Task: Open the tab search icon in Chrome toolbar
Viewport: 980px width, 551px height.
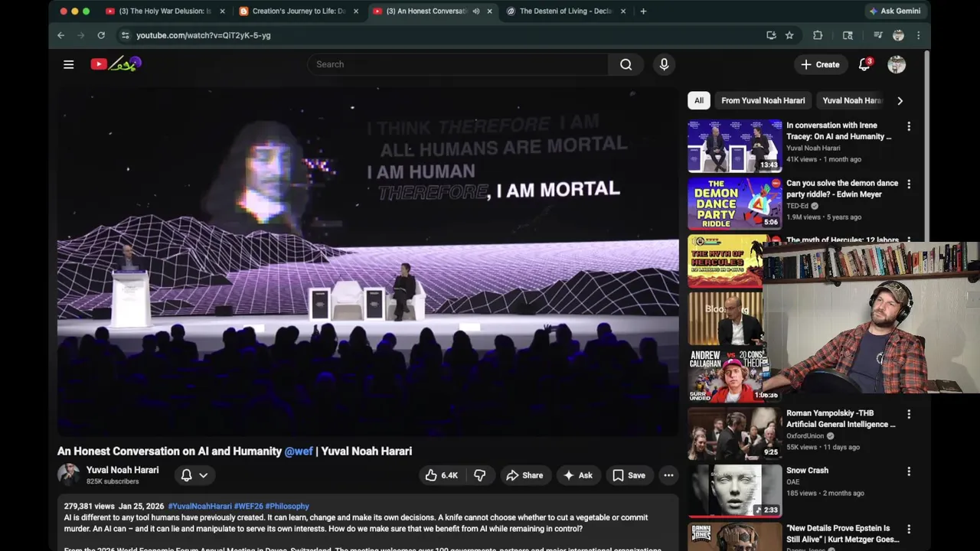Action: [848, 35]
